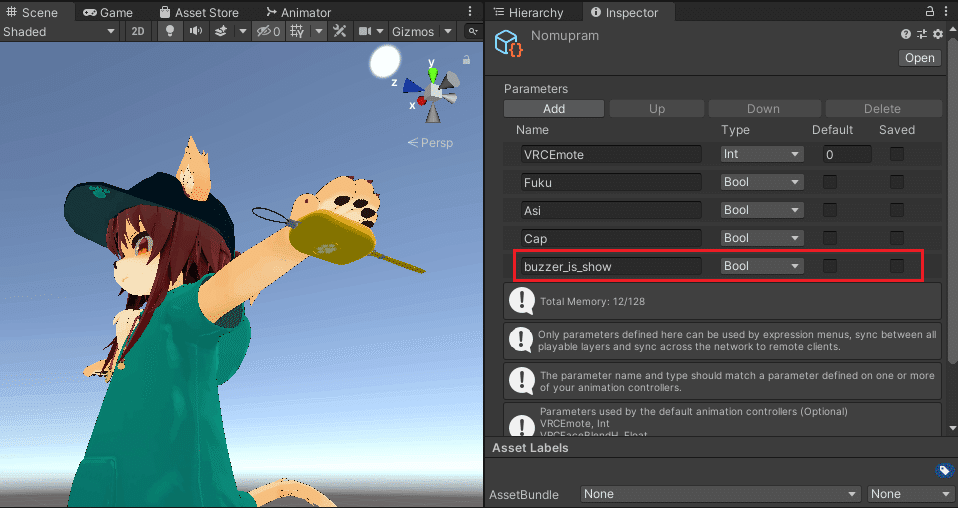Viewport: 958px width, 508px height.
Task: Toggle Saved checkbox for Fuku
Action: click(896, 182)
